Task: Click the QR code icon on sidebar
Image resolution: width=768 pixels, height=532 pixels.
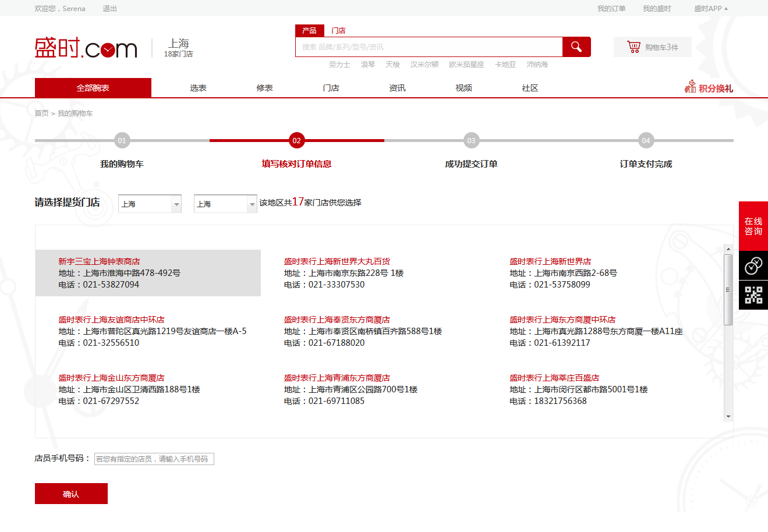Action: coord(753,295)
